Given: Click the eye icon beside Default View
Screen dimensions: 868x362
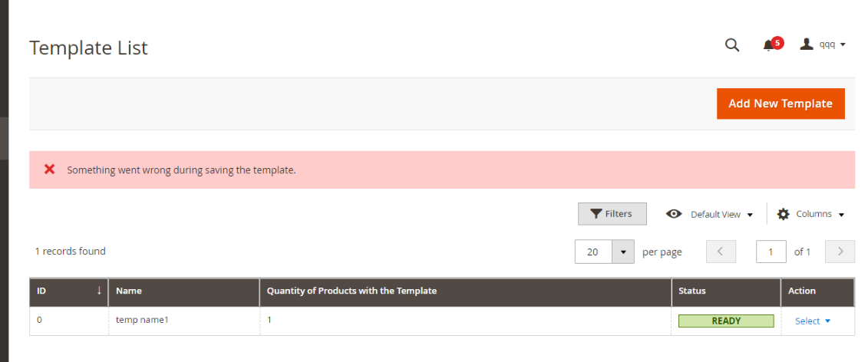Looking at the screenshot, I should pos(674,214).
